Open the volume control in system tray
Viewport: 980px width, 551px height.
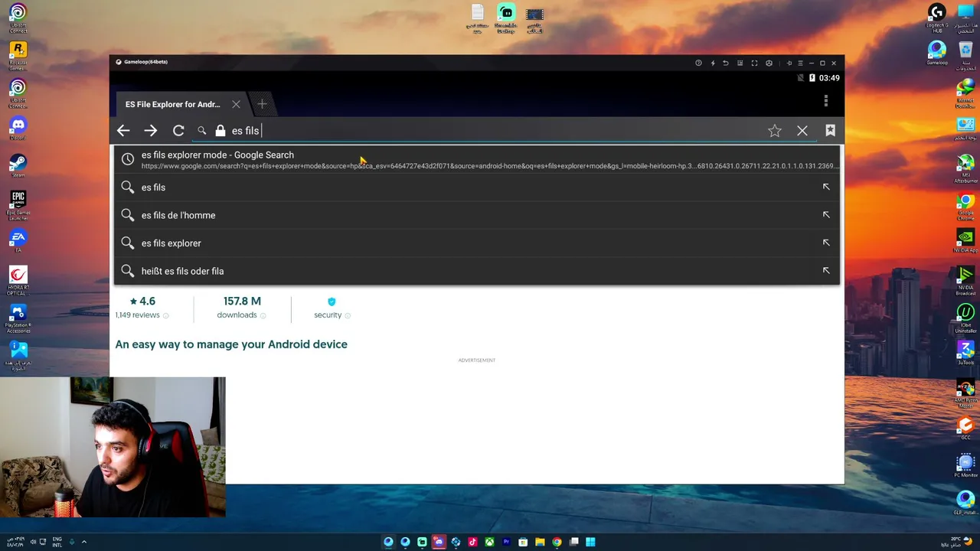click(31, 542)
